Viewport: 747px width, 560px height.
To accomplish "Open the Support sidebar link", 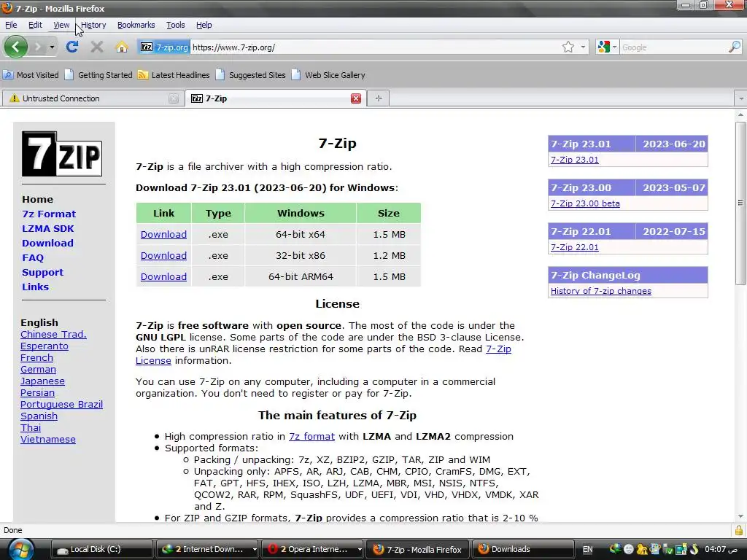I will tap(42, 273).
